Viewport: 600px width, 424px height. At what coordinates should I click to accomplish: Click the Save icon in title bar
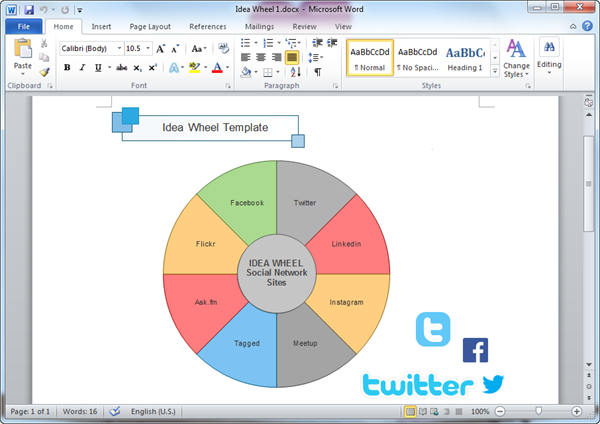pos(29,10)
